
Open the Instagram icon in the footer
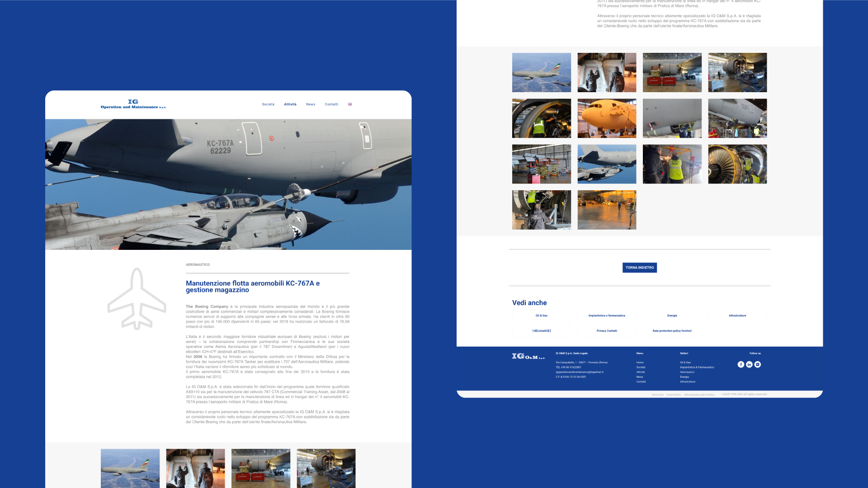click(758, 365)
